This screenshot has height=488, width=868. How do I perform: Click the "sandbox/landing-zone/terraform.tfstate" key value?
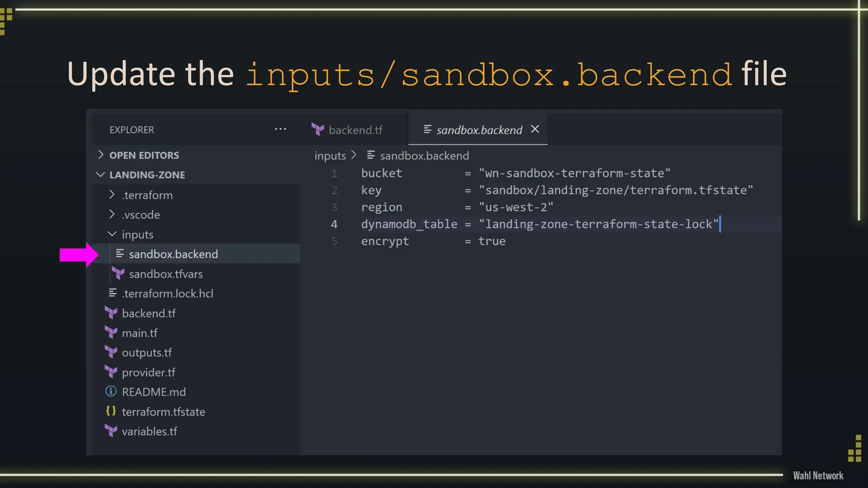(616, 190)
